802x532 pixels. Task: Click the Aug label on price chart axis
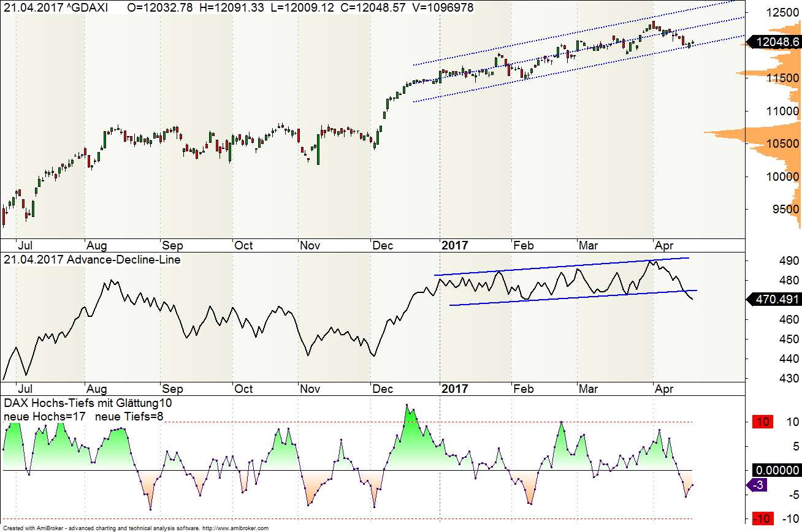[x=96, y=245]
